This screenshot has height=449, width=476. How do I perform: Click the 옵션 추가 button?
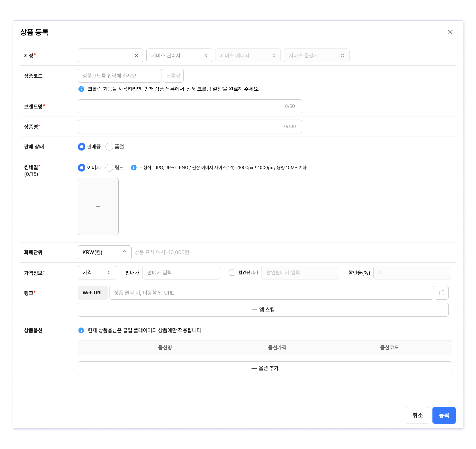click(265, 368)
